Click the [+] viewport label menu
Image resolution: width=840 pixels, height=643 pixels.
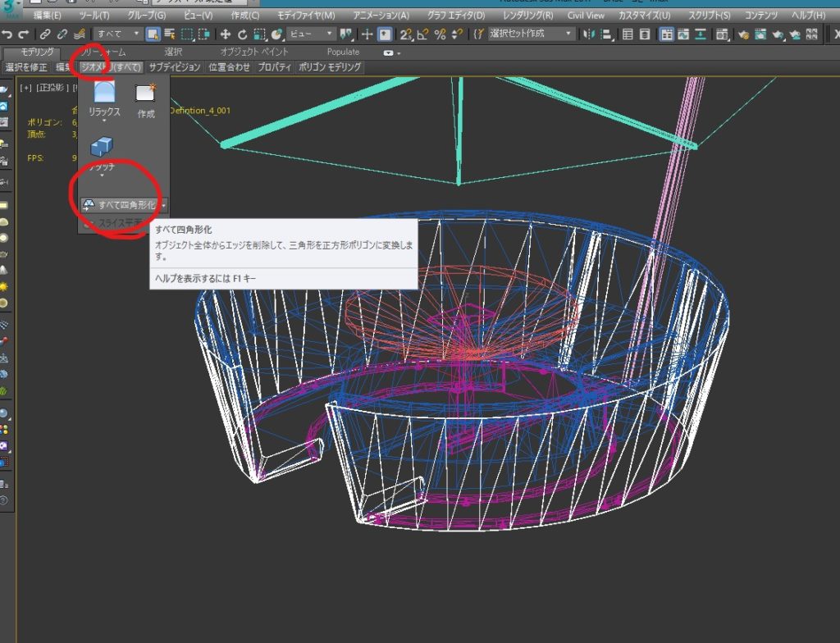(x=25, y=86)
